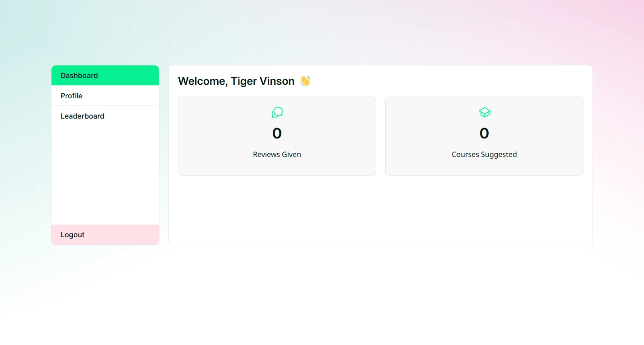Click the graduation cap courses icon

pyautogui.click(x=484, y=112)
